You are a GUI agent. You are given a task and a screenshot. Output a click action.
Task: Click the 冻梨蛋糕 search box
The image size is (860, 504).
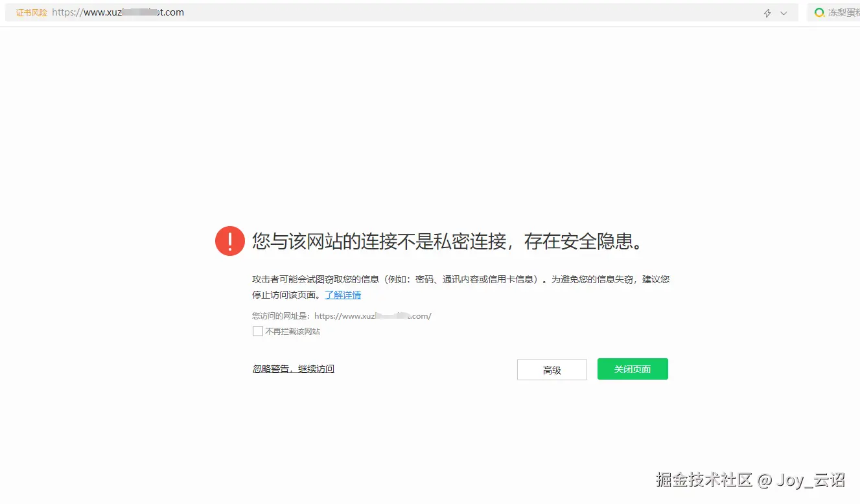click(x=843, y=12)
